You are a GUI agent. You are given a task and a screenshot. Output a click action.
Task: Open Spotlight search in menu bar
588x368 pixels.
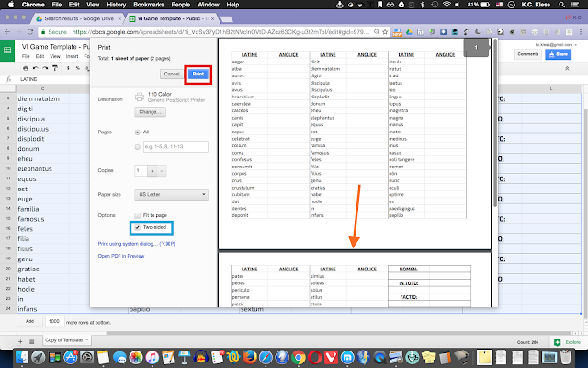pyautogui.click(x=561, y=5)
